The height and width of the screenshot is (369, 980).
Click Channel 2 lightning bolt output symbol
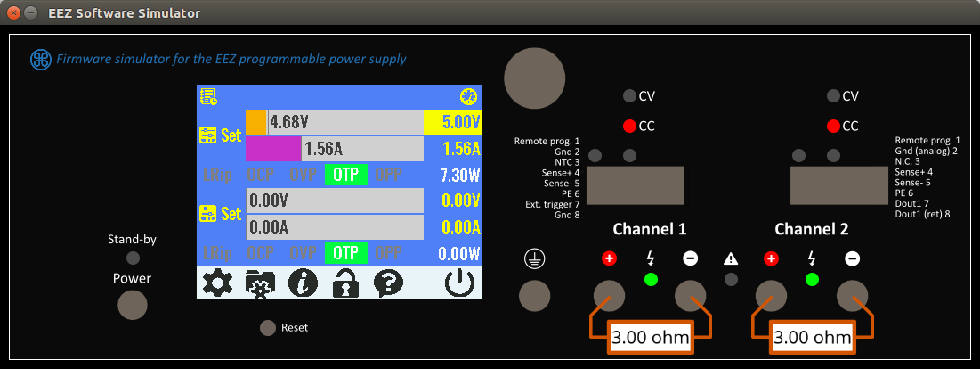coord(812,258)
